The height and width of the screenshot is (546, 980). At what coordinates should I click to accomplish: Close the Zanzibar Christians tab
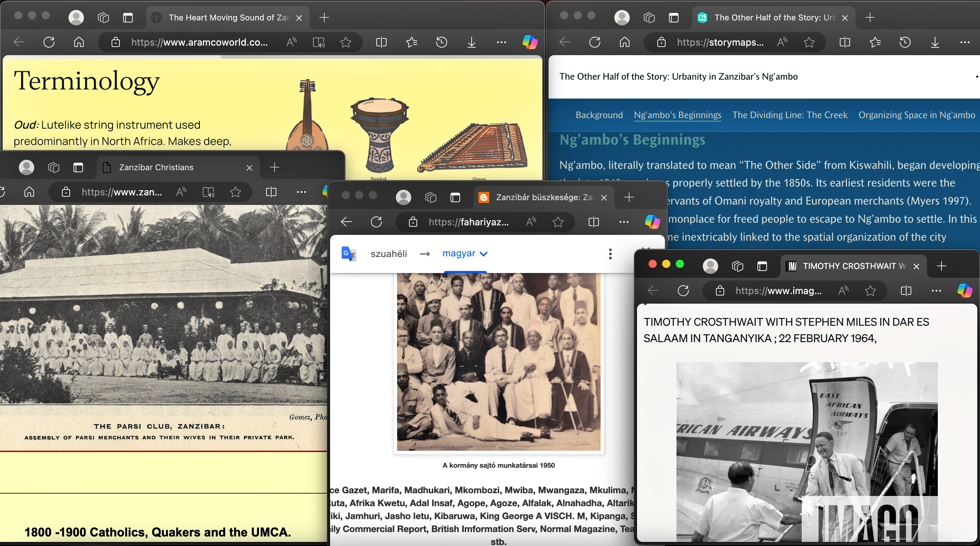click(249, 168)
